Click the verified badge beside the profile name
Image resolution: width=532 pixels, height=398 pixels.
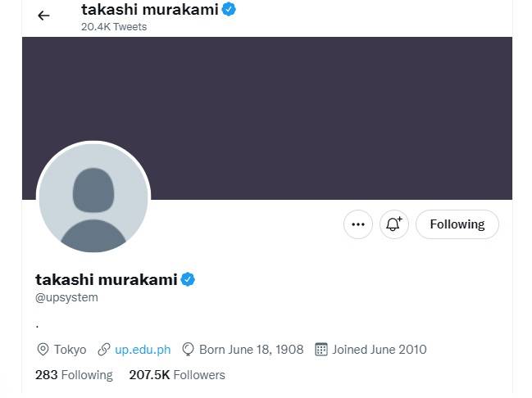188,279
